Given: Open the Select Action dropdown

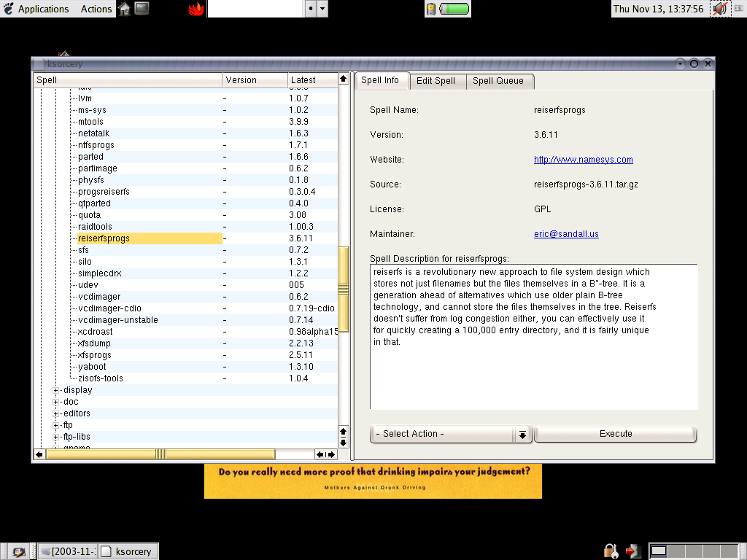Looking at the screenshot, I should [450, 434].
